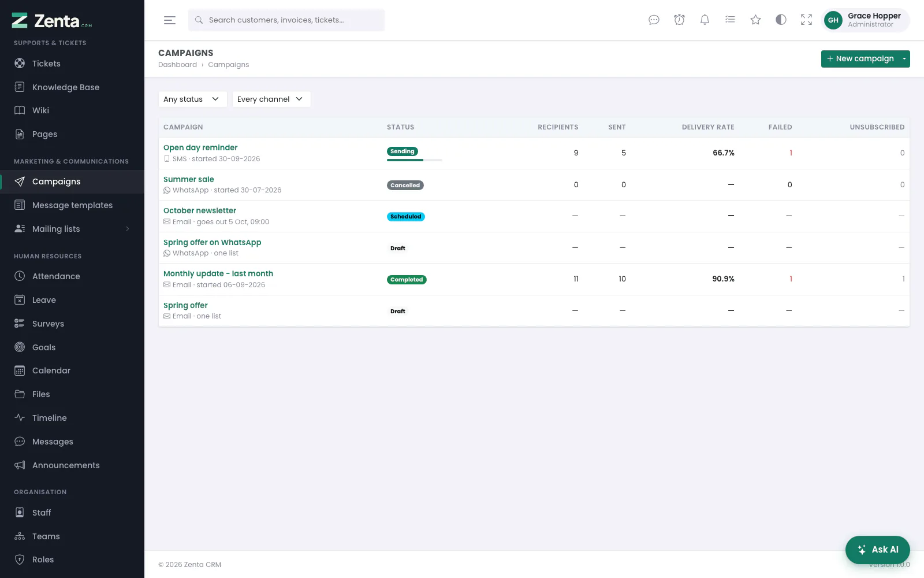The height and width of the screenshot is (578, 924).
Task: Expand the Mailing lists submenu chevron
Action: 127,229
